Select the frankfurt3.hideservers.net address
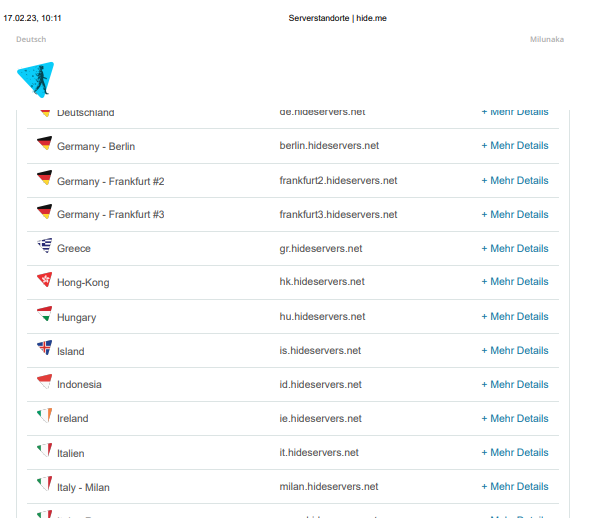 coord(338,215)
